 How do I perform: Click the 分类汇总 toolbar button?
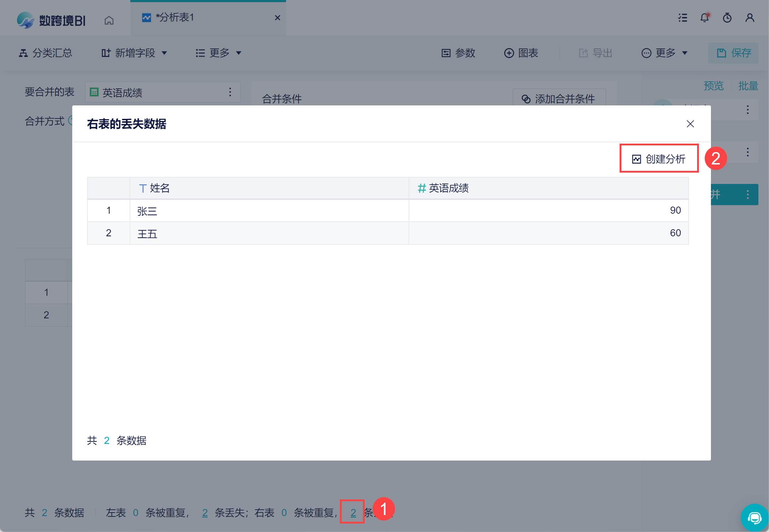45,53
